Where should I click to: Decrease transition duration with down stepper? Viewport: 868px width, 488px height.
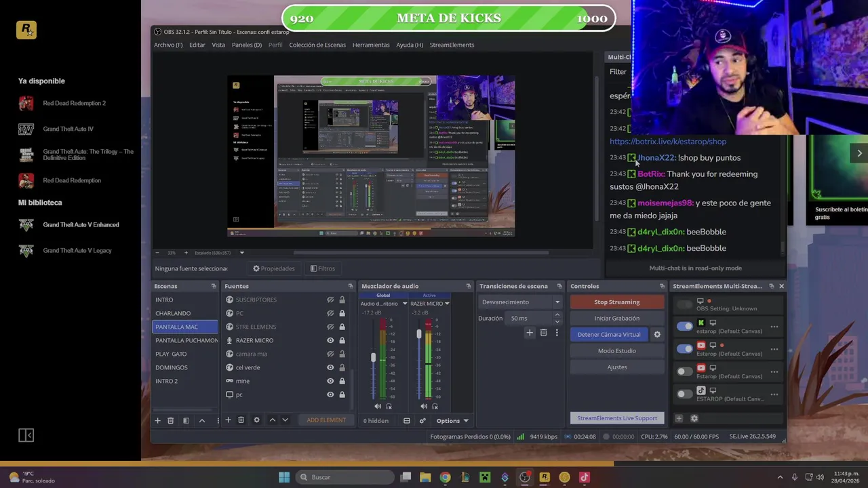coord(557,321)
